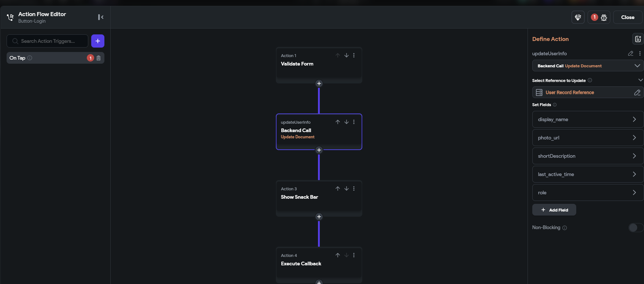
Task: Move Show Snack Bar action up
Action: pyautogui.click(x=338, y=188)
